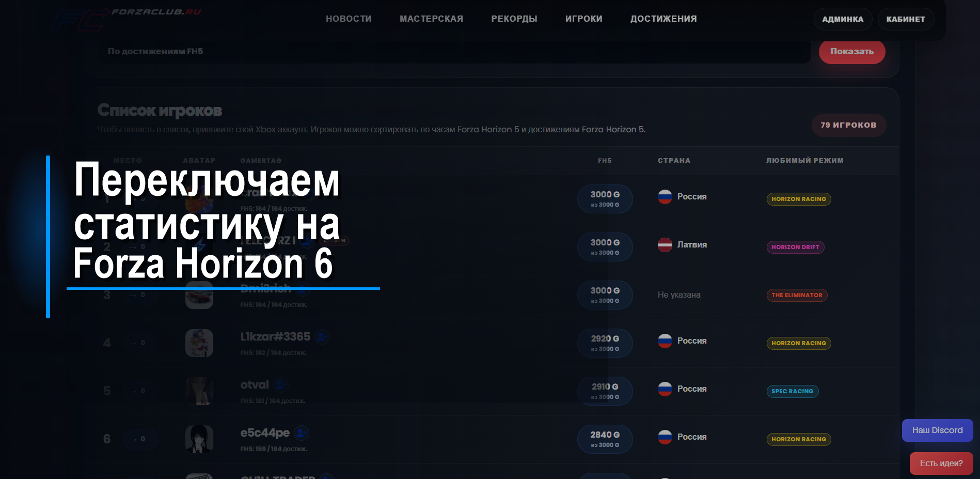Click the profile icon next to Likzar#3365
Screen dimensions: 980x479
coord(322,337)
